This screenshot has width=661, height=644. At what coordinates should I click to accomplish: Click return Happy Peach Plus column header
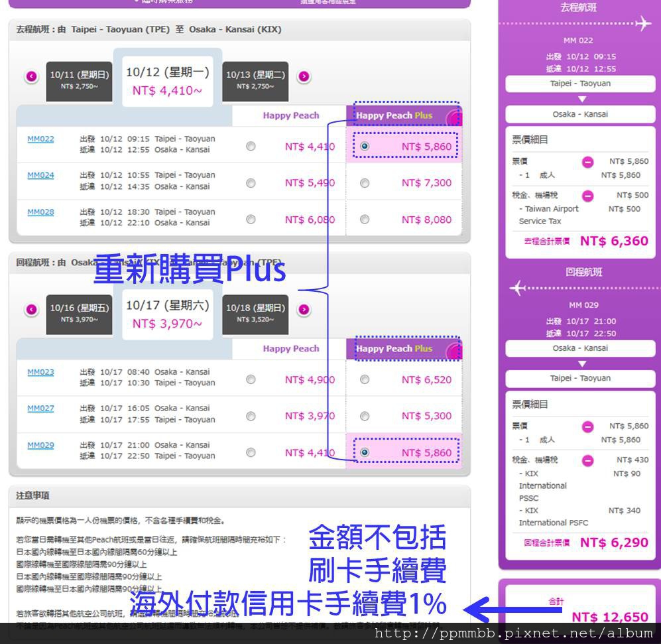click(x=404, y=349)
